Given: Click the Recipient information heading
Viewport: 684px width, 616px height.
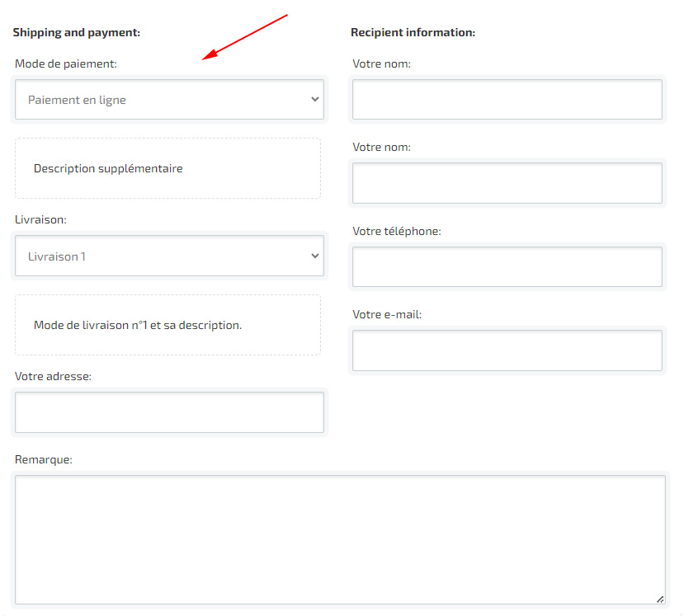Looking at the screenshot, I should (x=413, y=33).
